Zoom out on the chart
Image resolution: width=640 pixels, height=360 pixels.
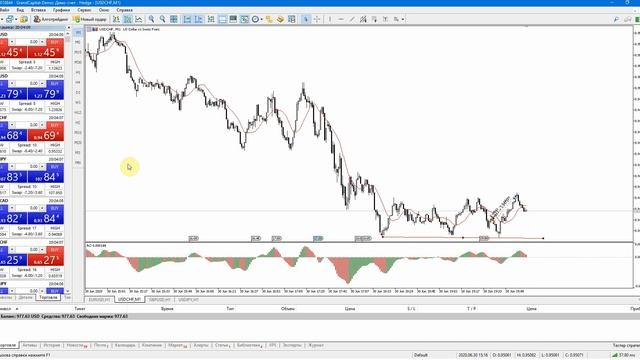click(x=162, y=19)
